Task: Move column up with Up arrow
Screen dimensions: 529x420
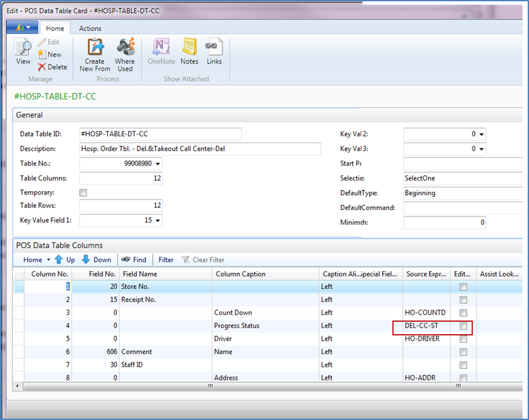Action: (65, 259)
